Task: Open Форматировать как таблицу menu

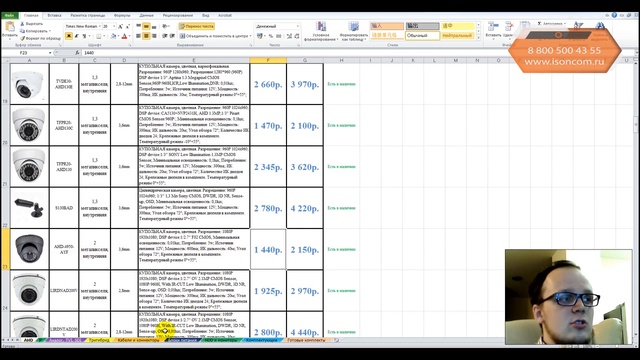Action: point(353,31)
